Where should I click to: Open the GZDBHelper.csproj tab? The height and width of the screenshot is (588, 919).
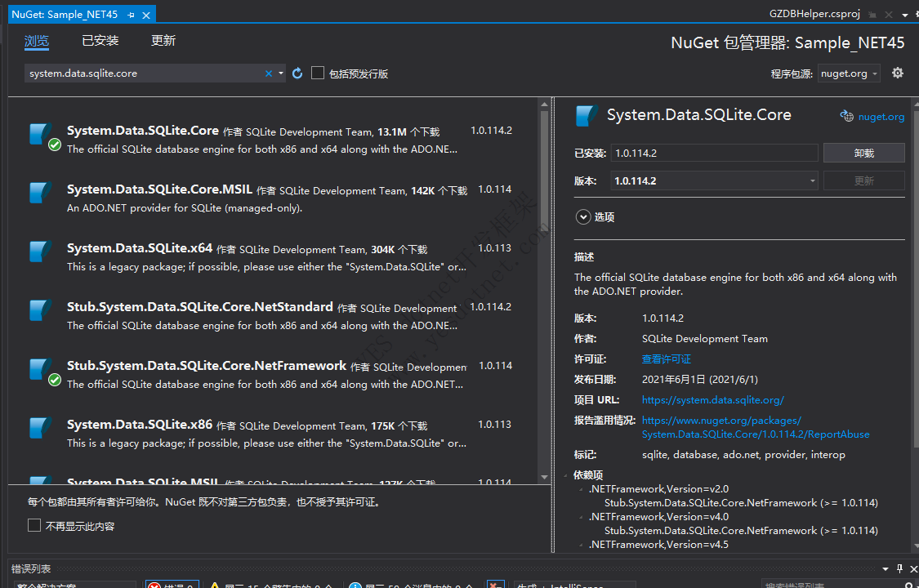(814, 14)
